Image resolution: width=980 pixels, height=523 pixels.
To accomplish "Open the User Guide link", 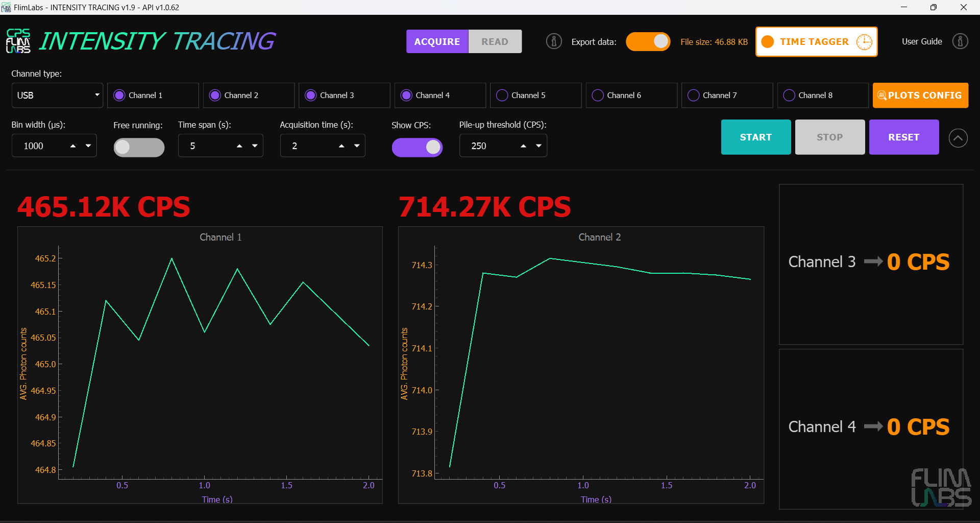I will [922, 41].
